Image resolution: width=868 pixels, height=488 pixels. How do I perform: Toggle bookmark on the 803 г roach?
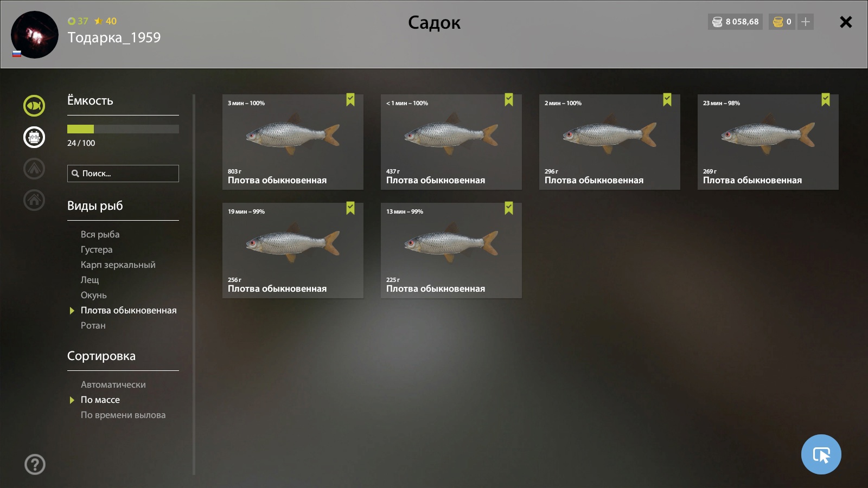[350, 100]
